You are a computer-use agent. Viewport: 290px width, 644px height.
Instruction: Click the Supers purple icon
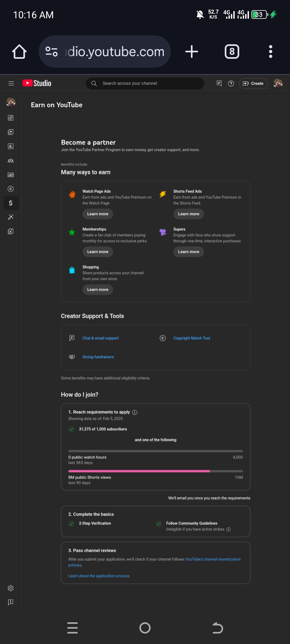[163, 232]
